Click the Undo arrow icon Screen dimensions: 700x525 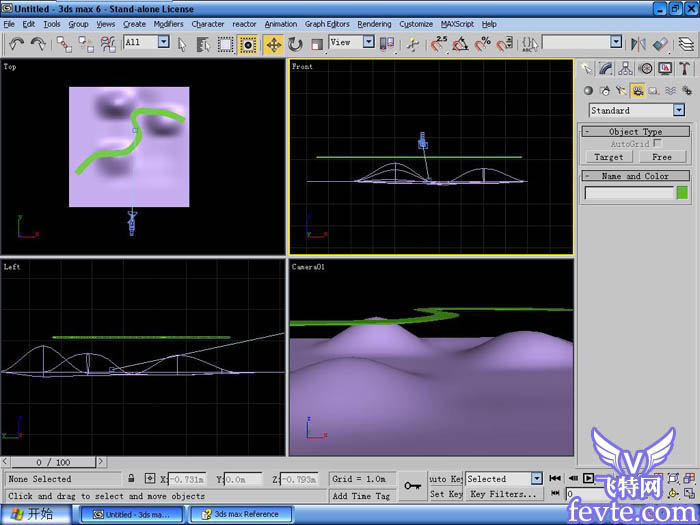click(17, 44)
